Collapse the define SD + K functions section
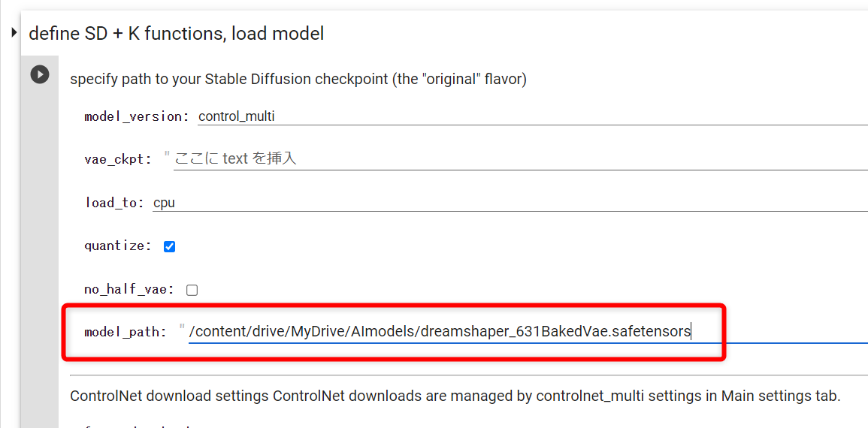 click(x=14, y=34)
